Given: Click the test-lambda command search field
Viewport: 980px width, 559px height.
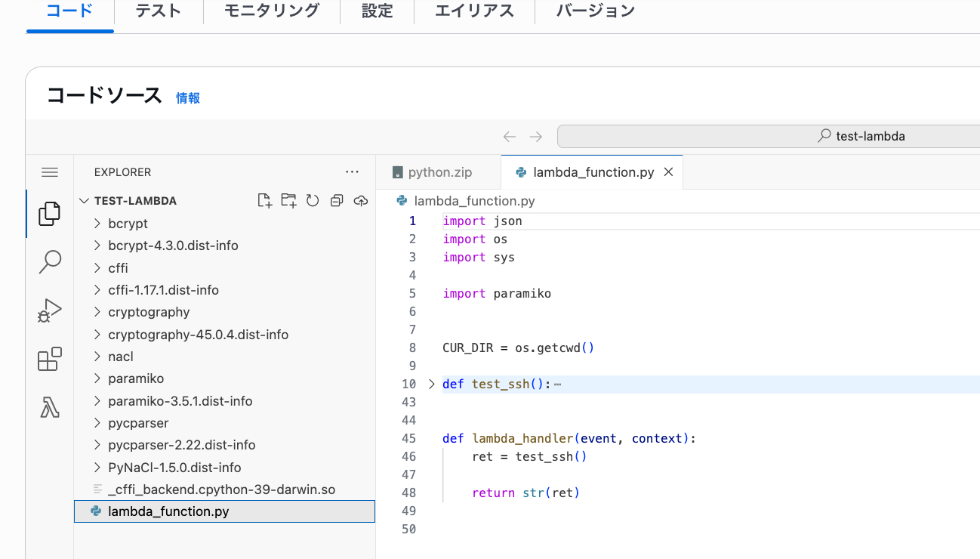Looking at the screenshot, I should tap(769, 136).
